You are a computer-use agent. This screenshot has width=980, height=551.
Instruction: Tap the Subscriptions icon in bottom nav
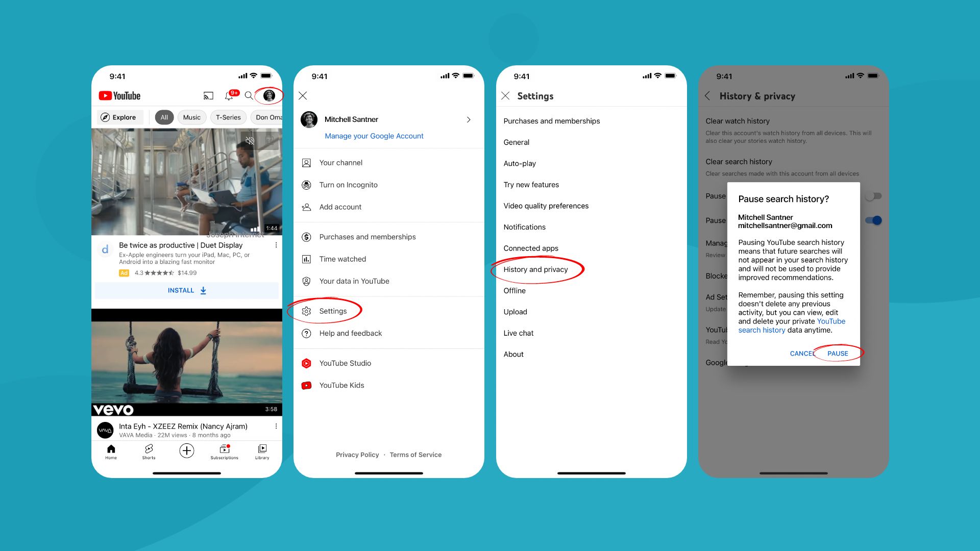pyautogui.click(x=225, y=451)
